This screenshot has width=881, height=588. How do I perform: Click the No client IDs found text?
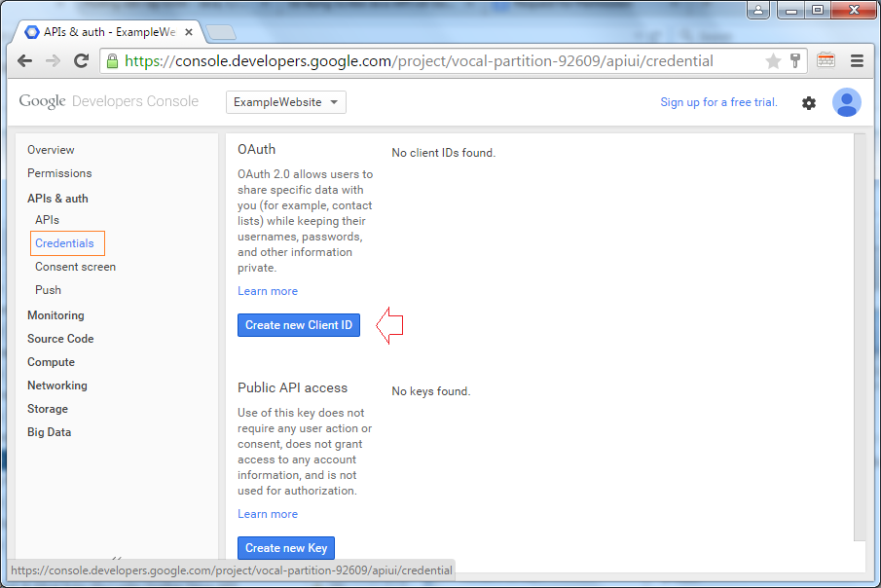[444, 153]
